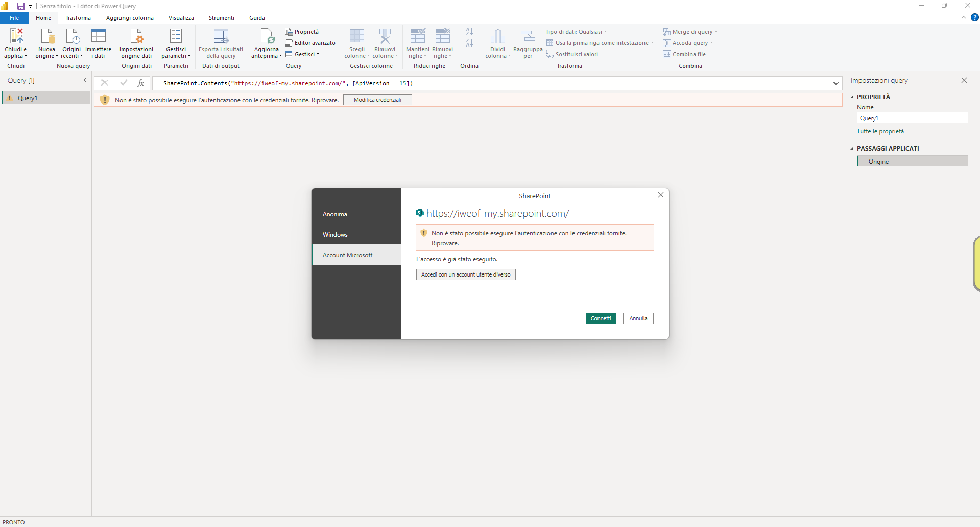Image resolution: width=980 pixels, height=527 pixels.
Task: Click the Mantieni righe icon
Action: (x=417, y=36)
